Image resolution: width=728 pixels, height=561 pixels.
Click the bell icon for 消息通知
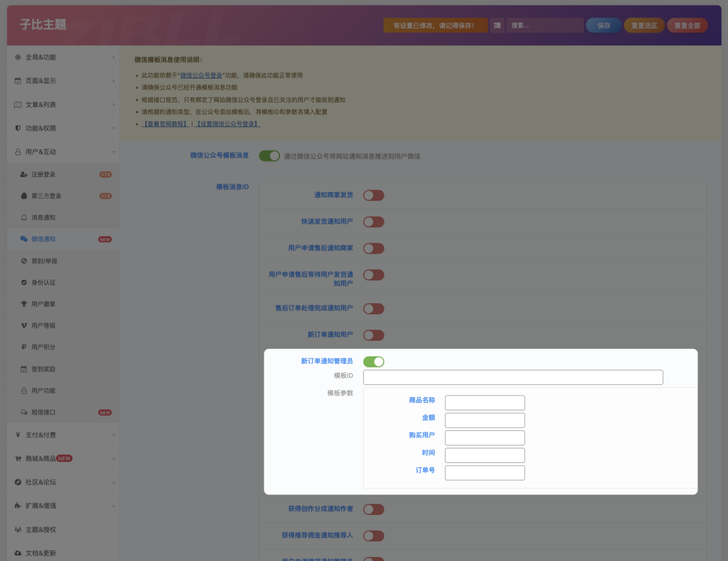pyautogui.click(x=24, y=217)
